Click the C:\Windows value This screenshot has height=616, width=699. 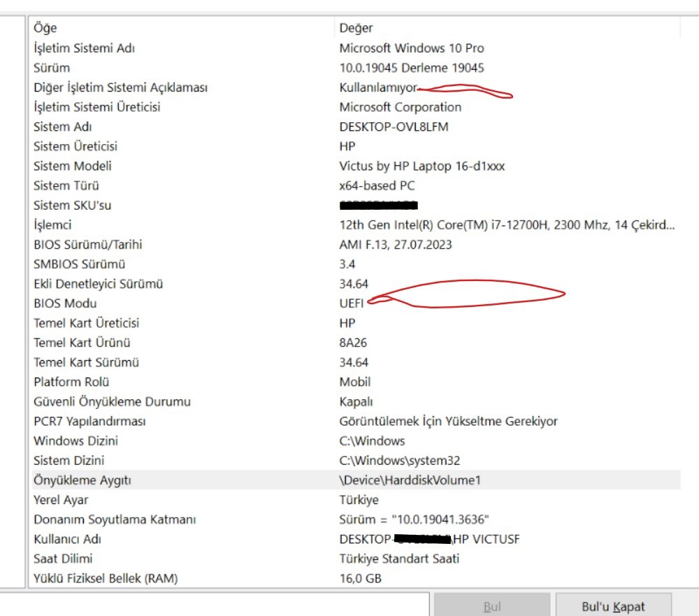click(372, 440)
